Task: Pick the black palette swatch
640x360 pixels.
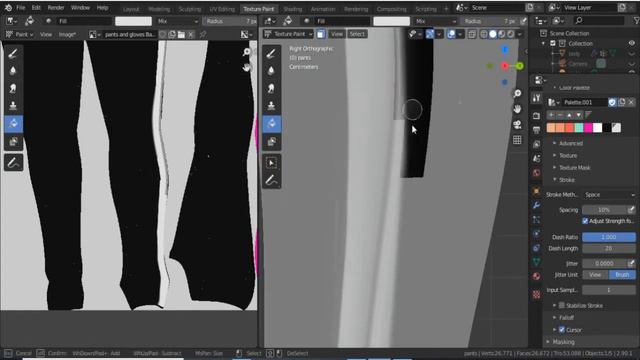Action: coord(607,128)
